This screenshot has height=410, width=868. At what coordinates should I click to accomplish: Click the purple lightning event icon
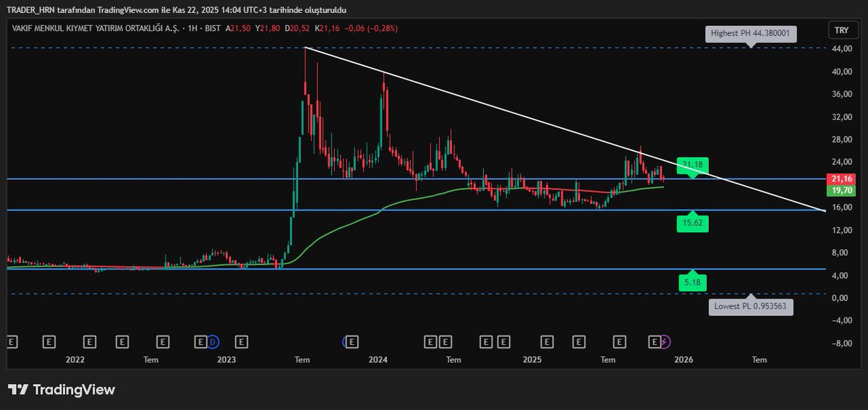point(665,341)
